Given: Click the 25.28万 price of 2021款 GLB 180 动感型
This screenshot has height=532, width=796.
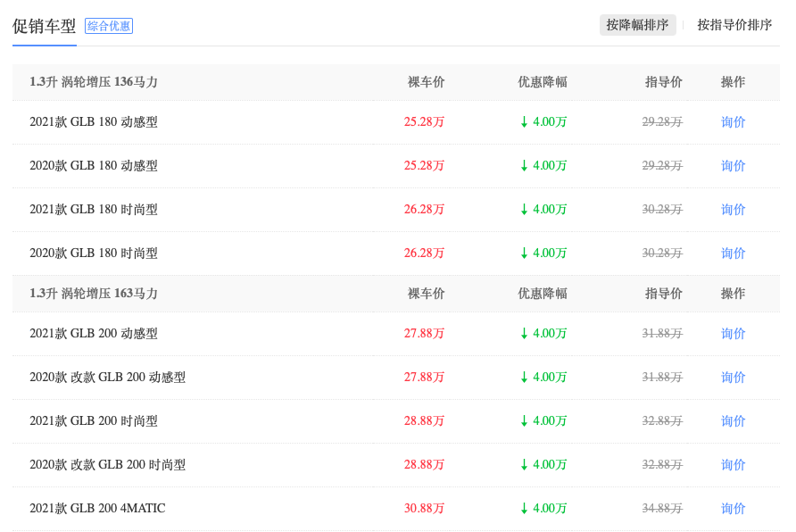Looking at the screenshot, I should 424,122.
